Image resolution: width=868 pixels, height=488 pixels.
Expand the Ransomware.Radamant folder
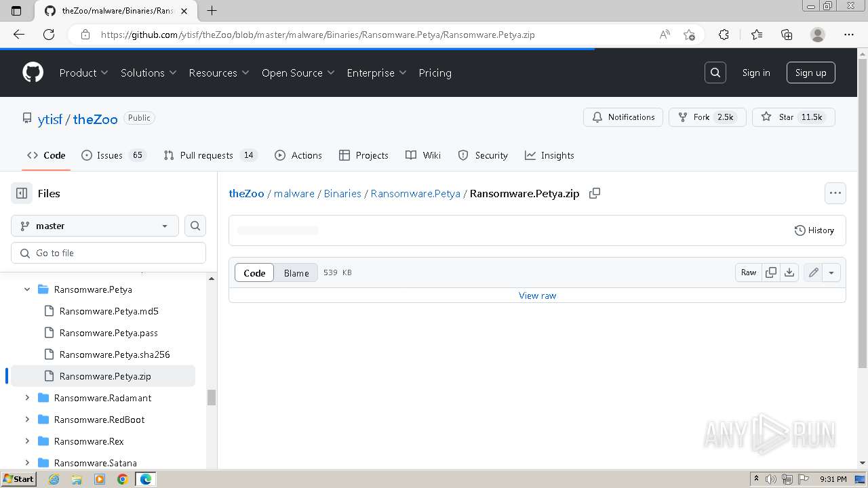point(27,398)
